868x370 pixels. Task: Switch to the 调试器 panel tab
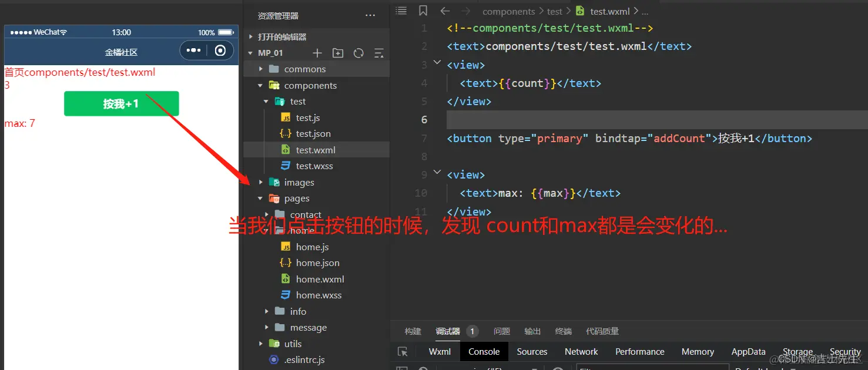tap(448, 331)
